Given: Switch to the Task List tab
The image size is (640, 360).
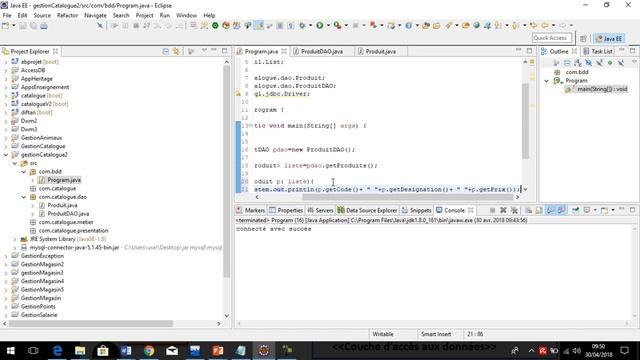Looking at the screenshot, I should pos(598,51).
